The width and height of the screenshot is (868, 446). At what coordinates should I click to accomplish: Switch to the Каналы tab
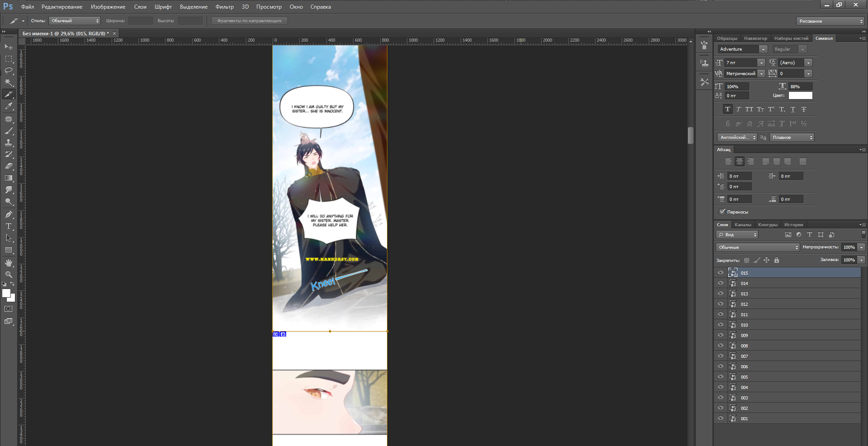click(x=743, y=224)
